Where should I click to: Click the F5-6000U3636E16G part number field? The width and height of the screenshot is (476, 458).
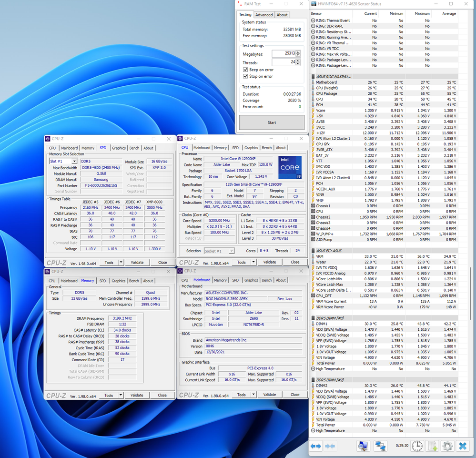point(101,185)
